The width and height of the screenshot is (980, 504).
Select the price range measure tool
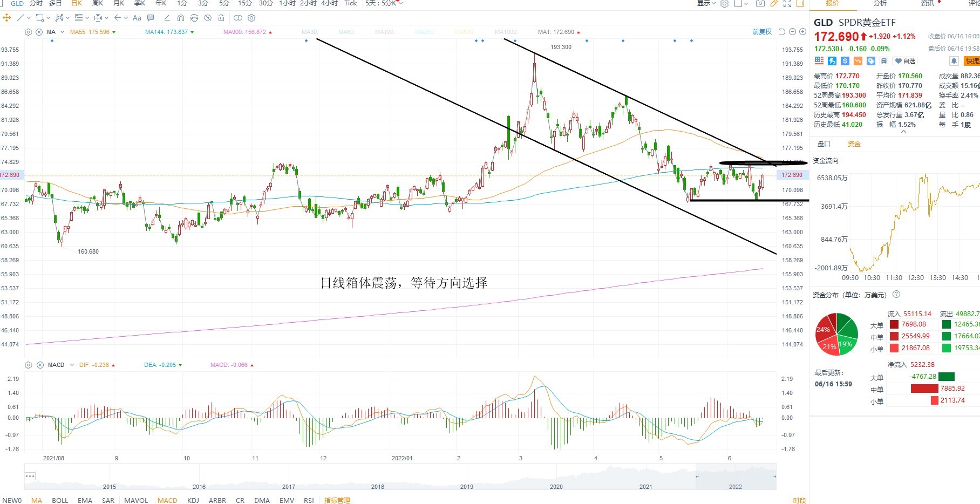pyautogui.click(x=98, y=18)
